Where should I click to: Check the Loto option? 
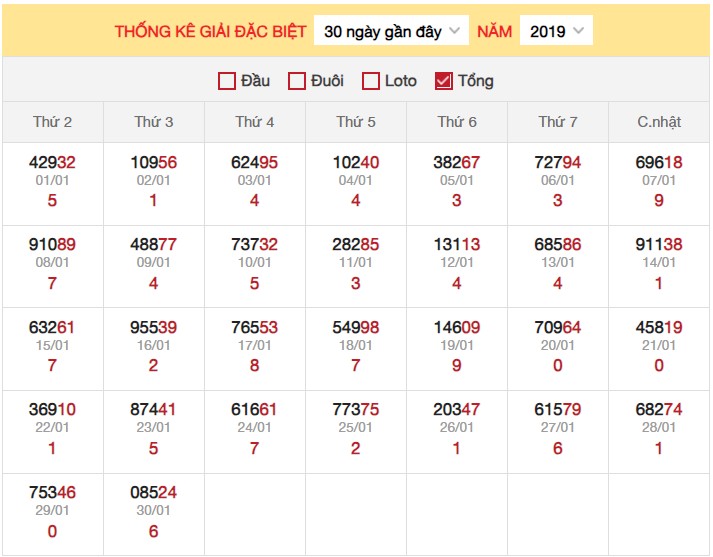click(371, 81)
